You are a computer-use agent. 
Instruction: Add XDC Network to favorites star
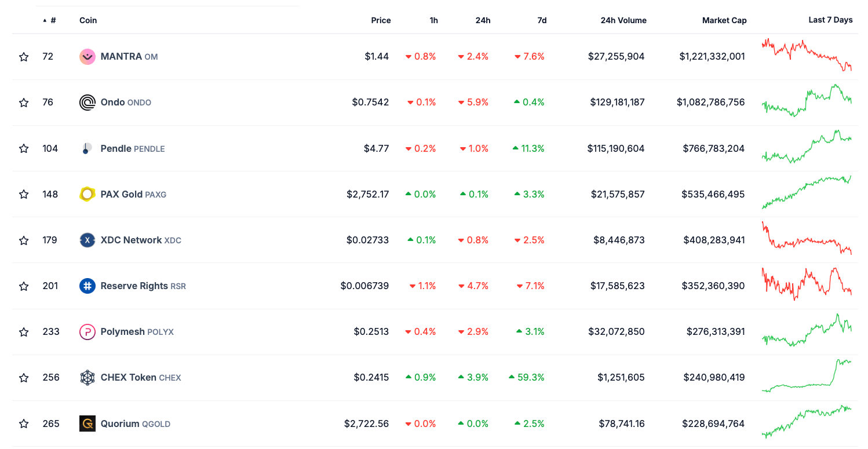click(24, 240)
